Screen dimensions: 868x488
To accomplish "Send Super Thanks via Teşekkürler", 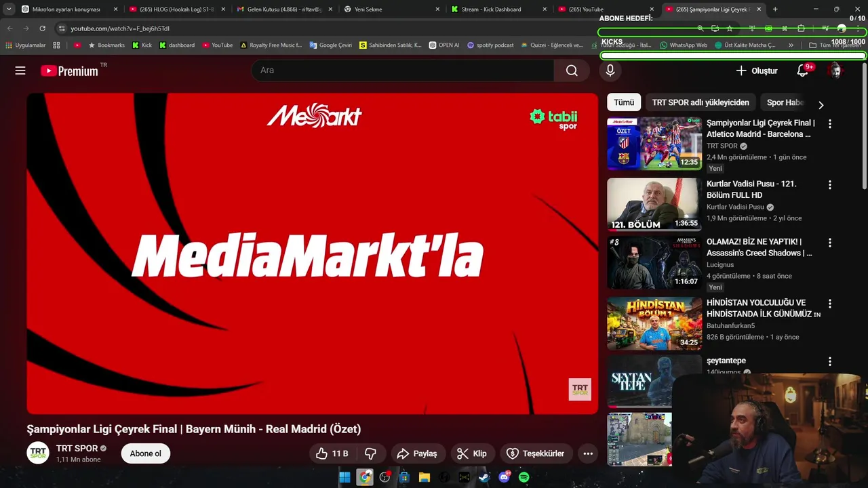I will (536, 453).
